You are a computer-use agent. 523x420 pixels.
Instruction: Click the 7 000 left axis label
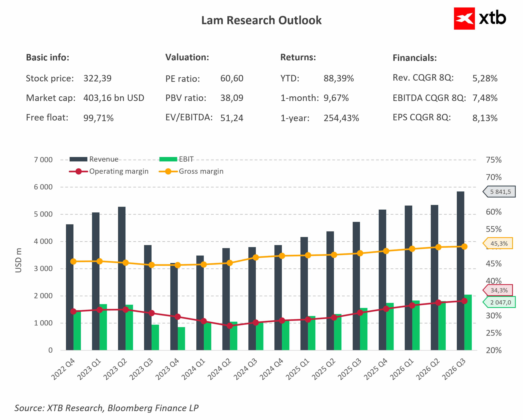pos(43,160)
